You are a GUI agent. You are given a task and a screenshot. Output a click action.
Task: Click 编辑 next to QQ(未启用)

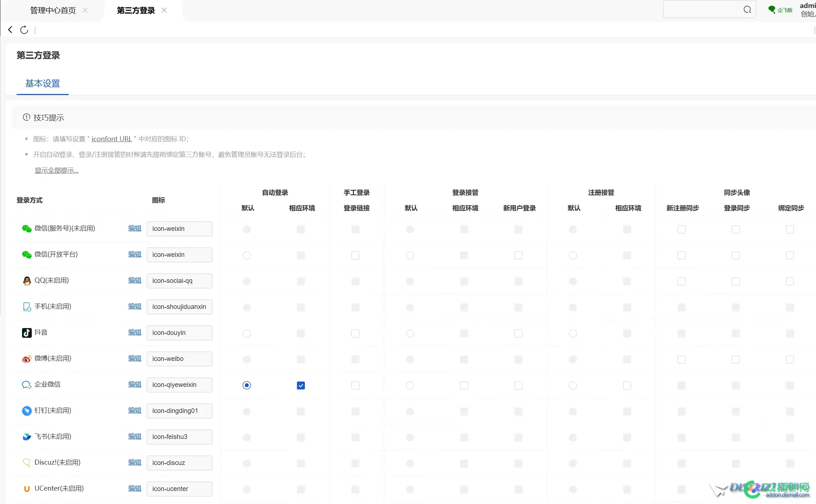(x=134, y=280)
